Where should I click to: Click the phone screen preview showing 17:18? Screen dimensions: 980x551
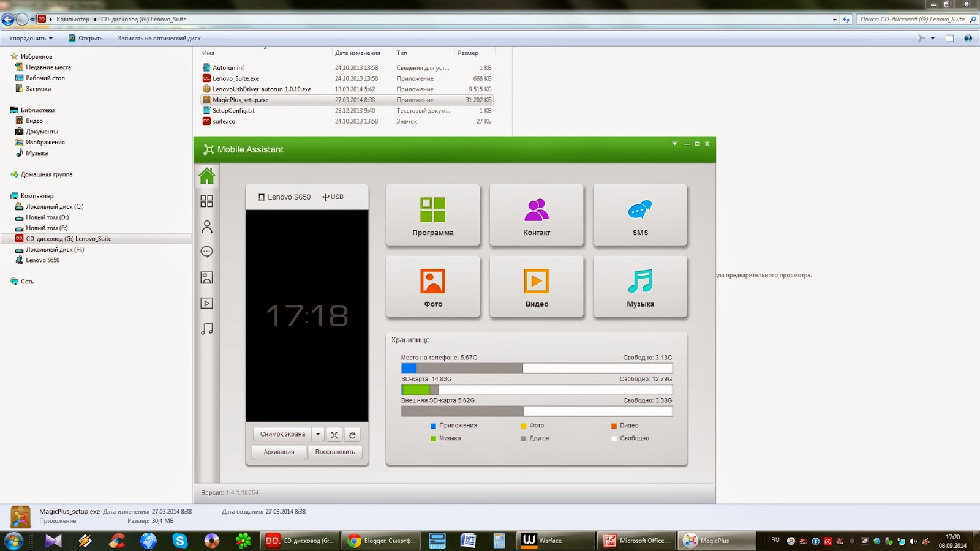point(307,316)
